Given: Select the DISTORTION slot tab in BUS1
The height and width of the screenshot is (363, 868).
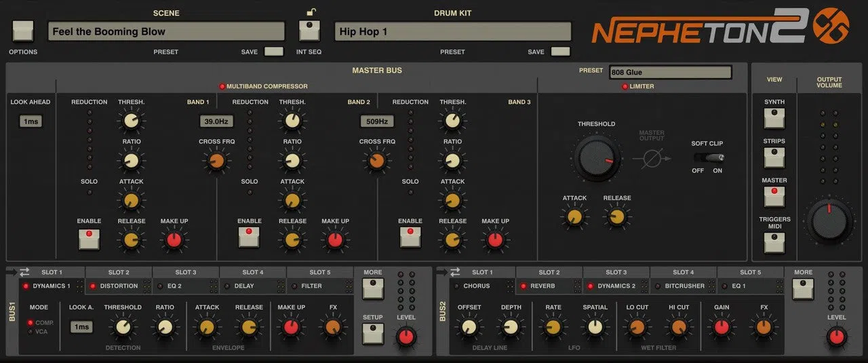Looking at the screenshot, I should tap(119, 286).
